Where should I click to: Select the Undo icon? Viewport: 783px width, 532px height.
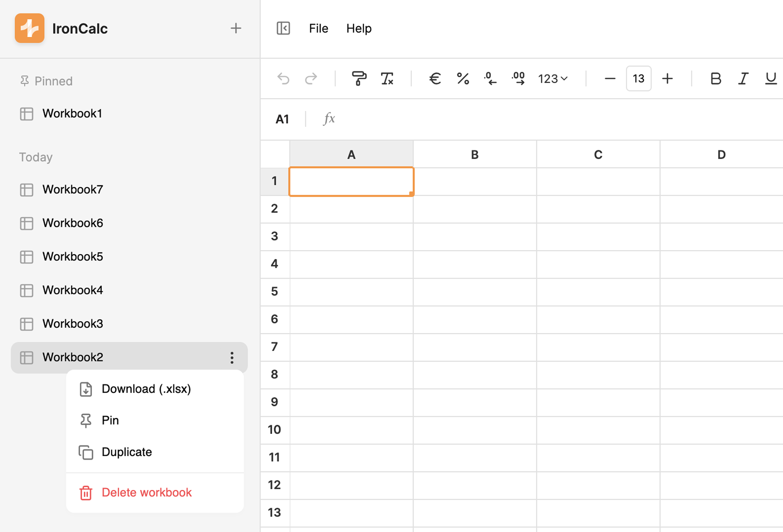(x=283, y=78)
